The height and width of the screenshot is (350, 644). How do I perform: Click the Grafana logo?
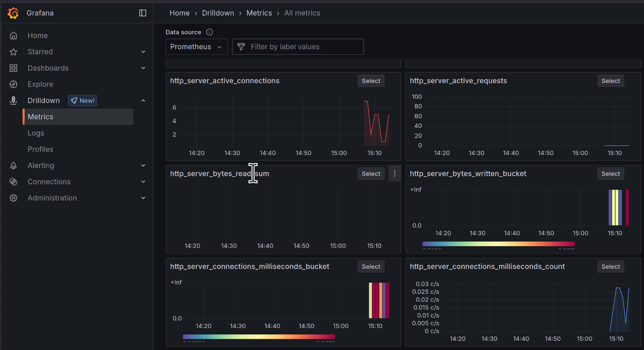[x=14, y=13]
